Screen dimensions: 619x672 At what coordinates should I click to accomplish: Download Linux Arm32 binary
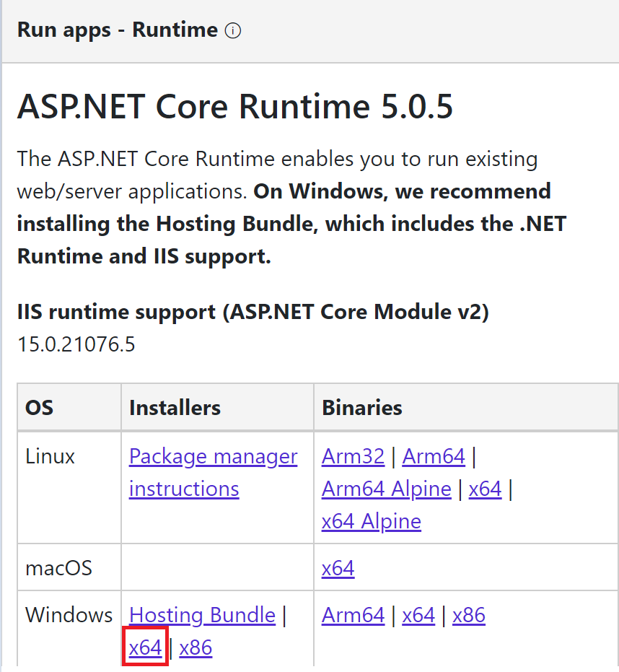(x=353, y=456)
